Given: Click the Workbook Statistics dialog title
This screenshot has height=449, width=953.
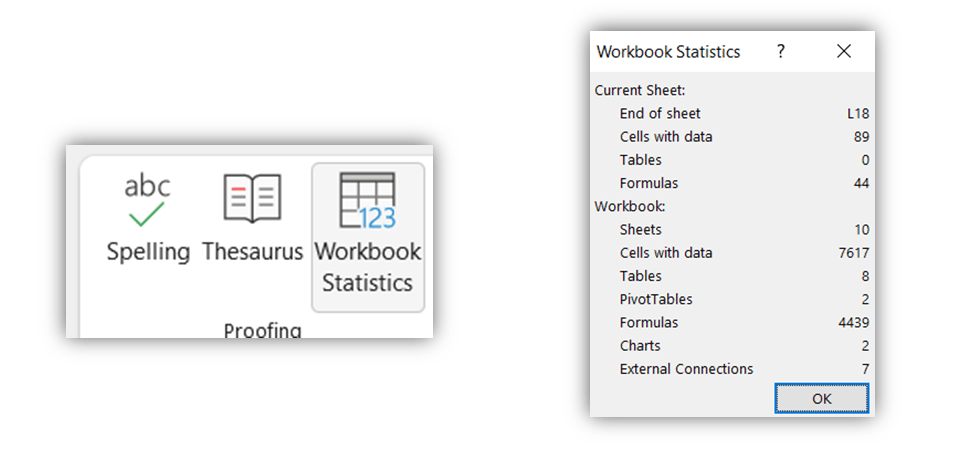Looking at the screenshot, I should pos(668,52).
